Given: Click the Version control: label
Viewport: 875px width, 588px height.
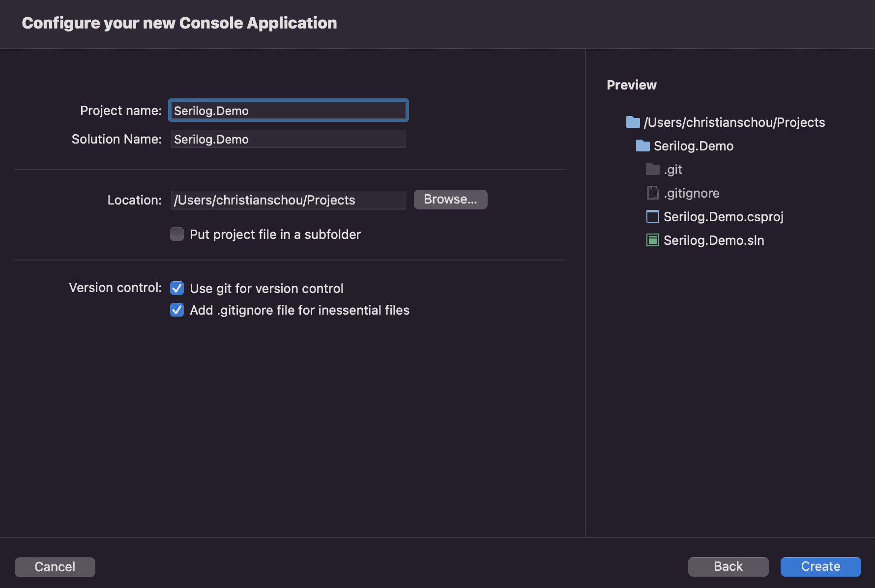Looking at the screenshot, I should click(116, 288).
